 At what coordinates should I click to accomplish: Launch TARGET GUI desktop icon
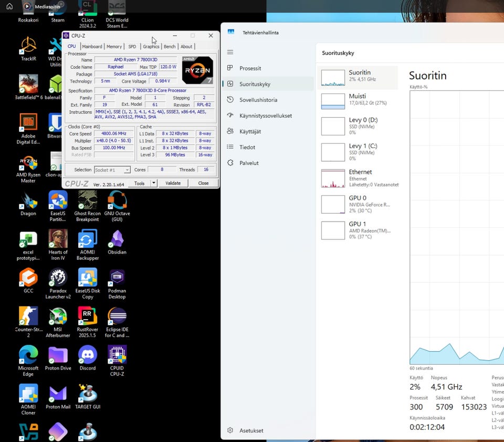[88, 396]
